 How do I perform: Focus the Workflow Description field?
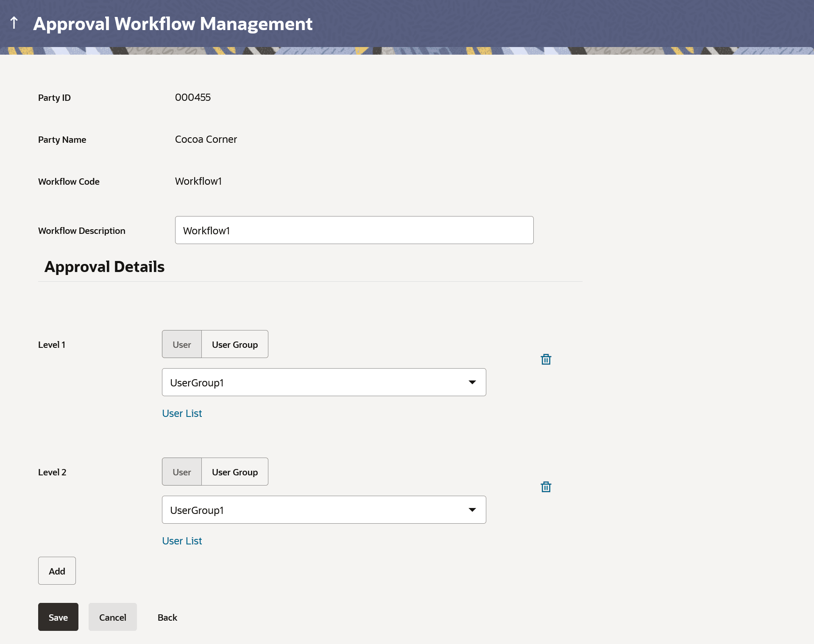[x=354, y=230]
